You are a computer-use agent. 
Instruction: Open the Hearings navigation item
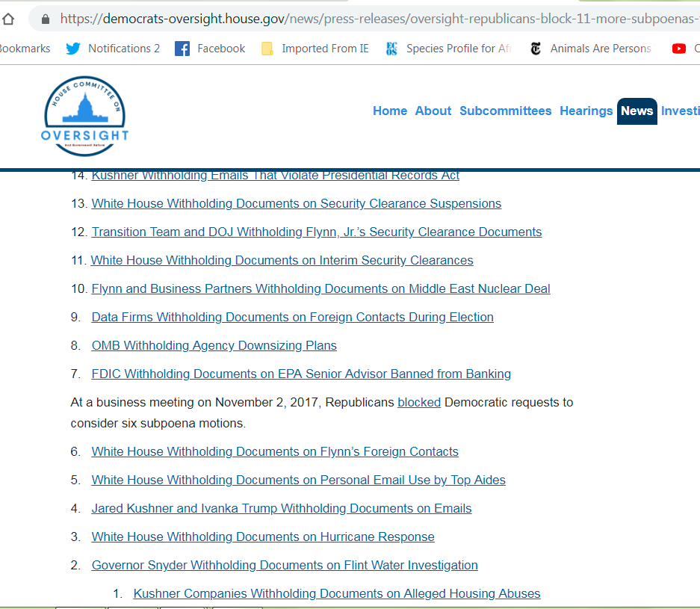pyautogui.click(x=586, y=111)
